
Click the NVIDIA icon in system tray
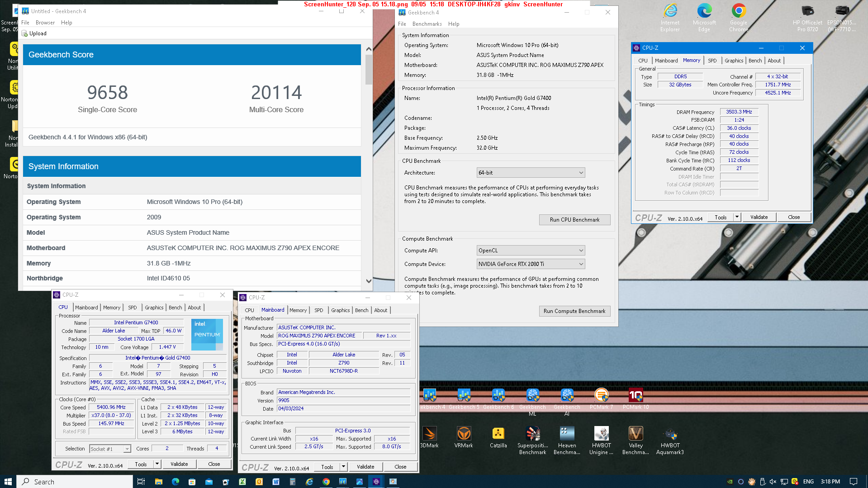(730, 482)
